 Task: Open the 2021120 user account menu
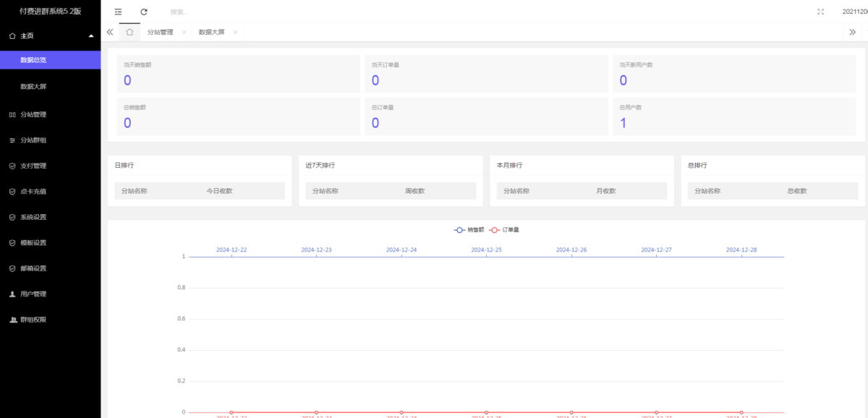tap(854, 12)
